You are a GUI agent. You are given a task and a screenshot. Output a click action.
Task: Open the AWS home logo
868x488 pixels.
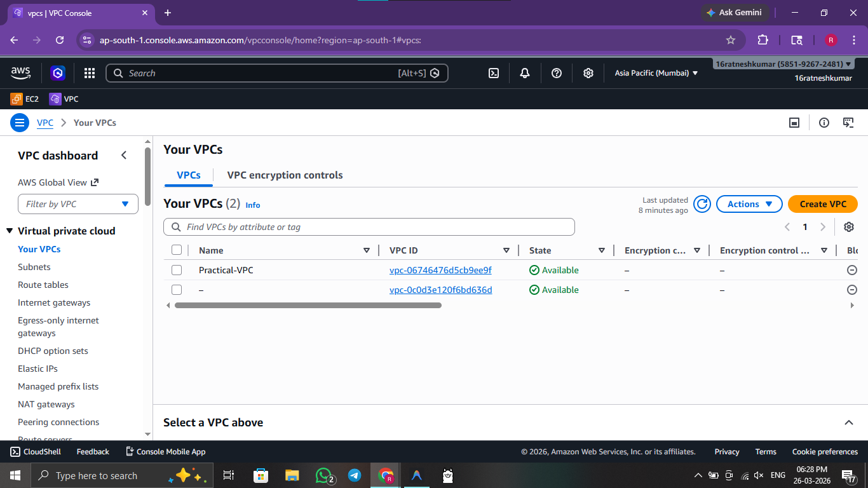(20, 73)
